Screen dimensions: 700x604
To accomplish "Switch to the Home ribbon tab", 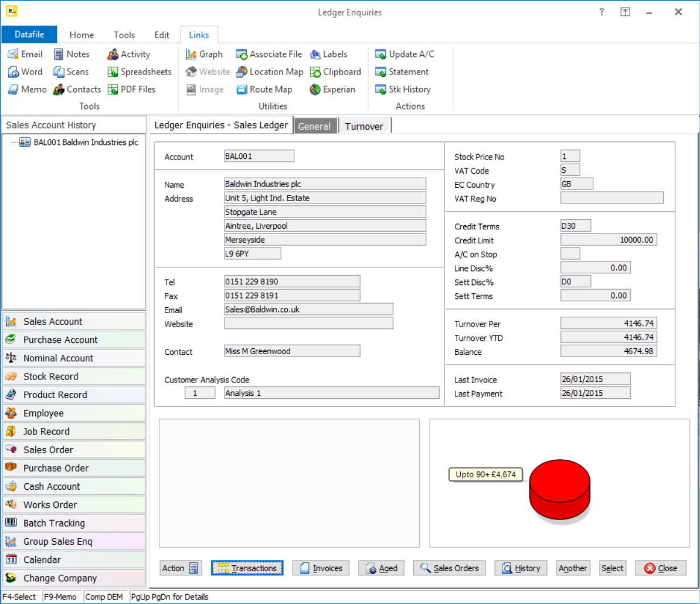I will [81, 35].
